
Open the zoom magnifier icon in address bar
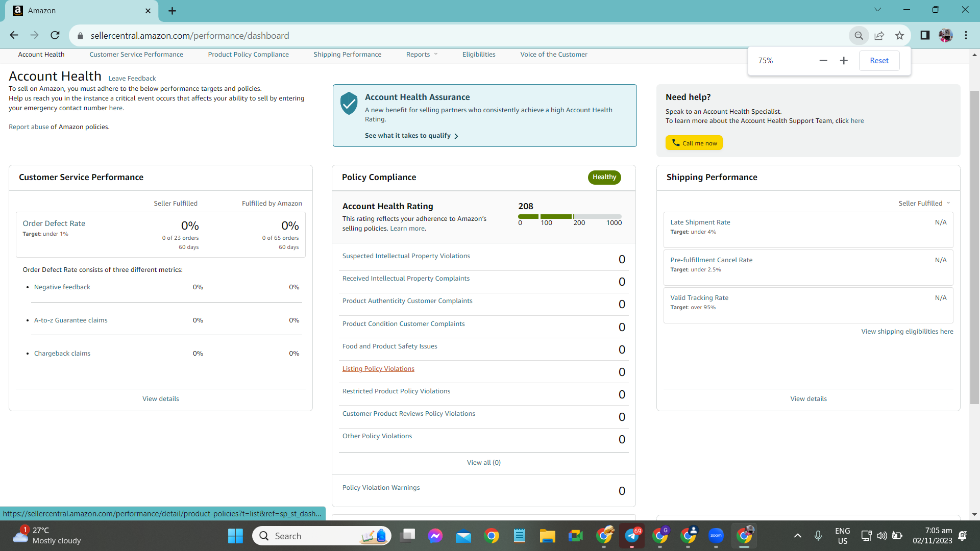[x=859, y=35]
